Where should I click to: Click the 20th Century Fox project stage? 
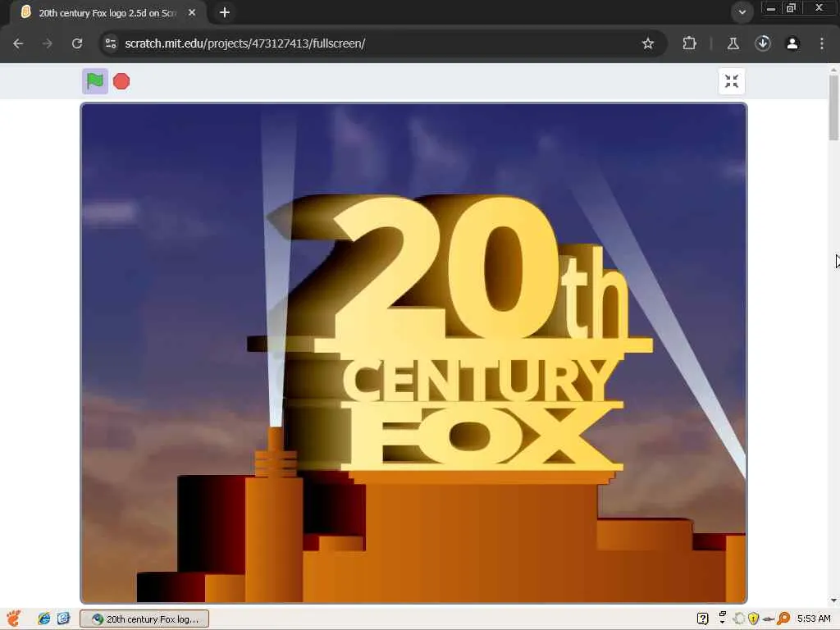[x=413, y=353]
